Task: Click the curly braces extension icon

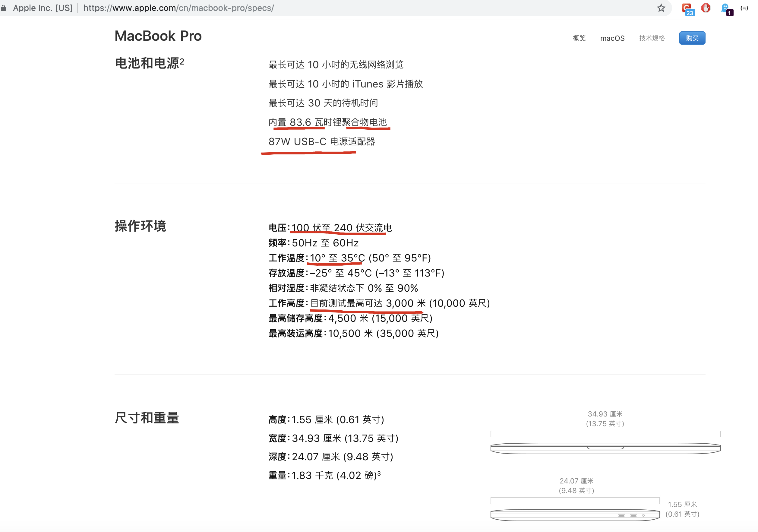Action: (x=744, y=8)
